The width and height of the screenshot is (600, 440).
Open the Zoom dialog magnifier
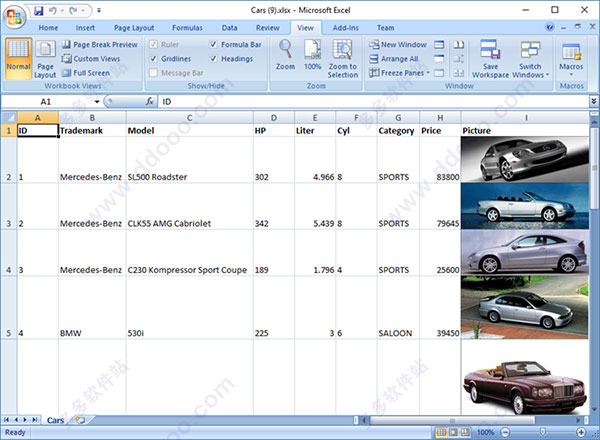(285, 55)
